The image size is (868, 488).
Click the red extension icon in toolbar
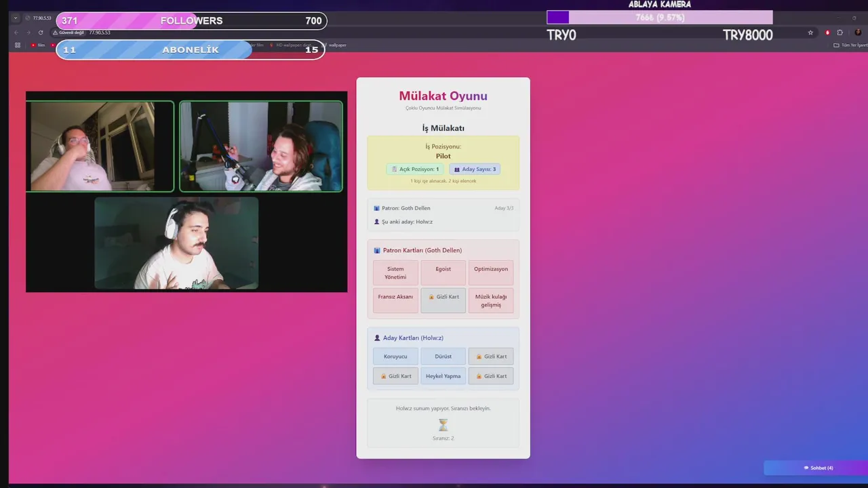pos(827,33)
